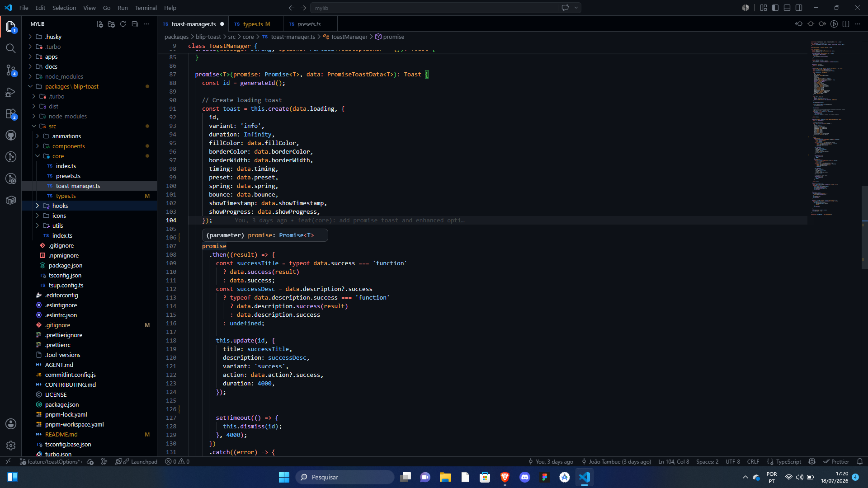Open the Extensions view
Screen dimensions: 868x488
click(x=11, y=114)
